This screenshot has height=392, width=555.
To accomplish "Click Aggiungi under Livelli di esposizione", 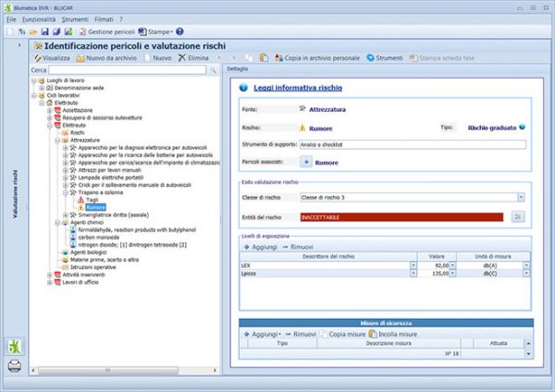I will [x=263, y=248].
